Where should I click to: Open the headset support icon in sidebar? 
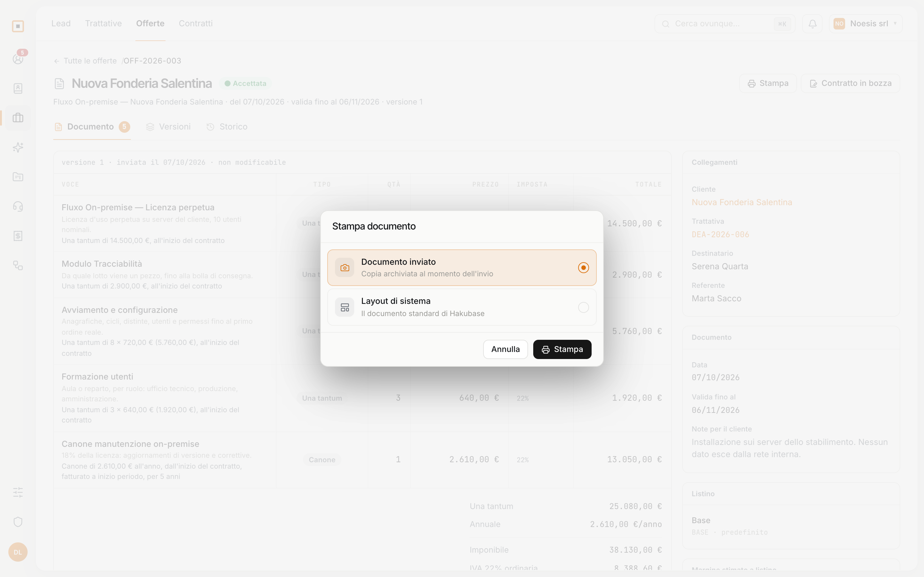(x=18, y=206)
